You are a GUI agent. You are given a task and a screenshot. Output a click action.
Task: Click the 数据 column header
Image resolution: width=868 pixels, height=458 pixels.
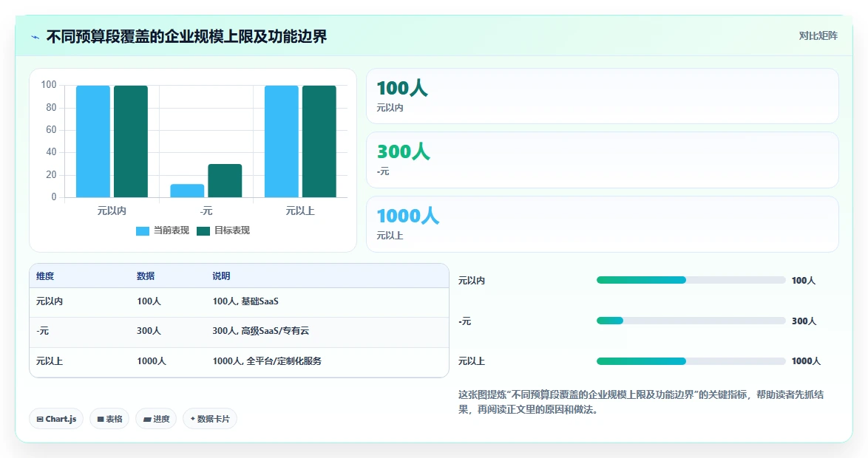pos(146,276)
